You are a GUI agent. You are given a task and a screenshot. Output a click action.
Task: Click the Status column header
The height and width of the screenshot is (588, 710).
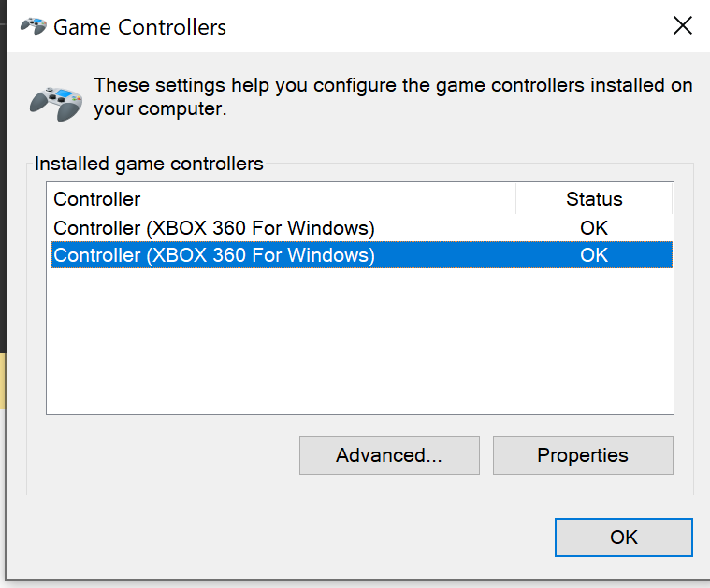tap(594, 199)
